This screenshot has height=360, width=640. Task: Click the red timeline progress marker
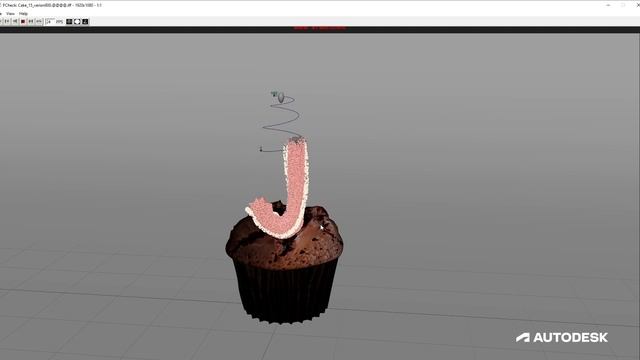pyautogui.click(x=320, y=28)
